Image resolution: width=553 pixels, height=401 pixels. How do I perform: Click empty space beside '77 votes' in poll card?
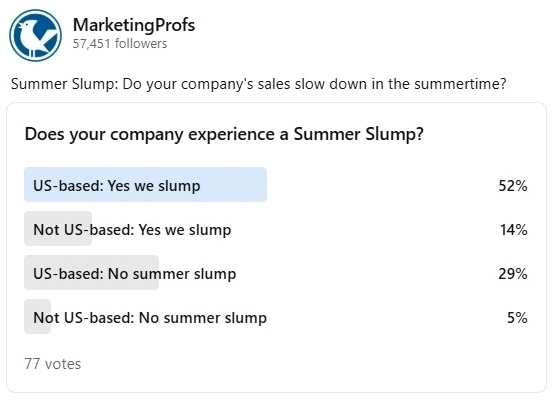click(x=300, y=364)
